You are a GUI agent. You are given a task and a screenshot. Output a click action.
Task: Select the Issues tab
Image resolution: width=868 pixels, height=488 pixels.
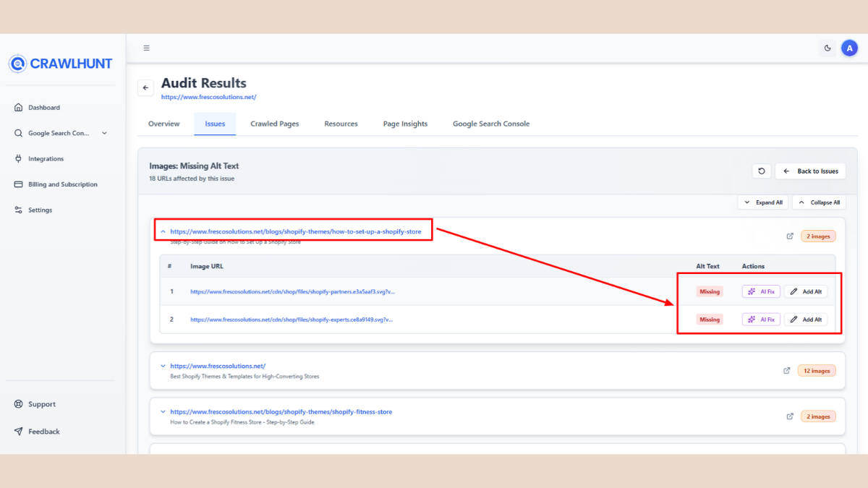click(215, 124)
